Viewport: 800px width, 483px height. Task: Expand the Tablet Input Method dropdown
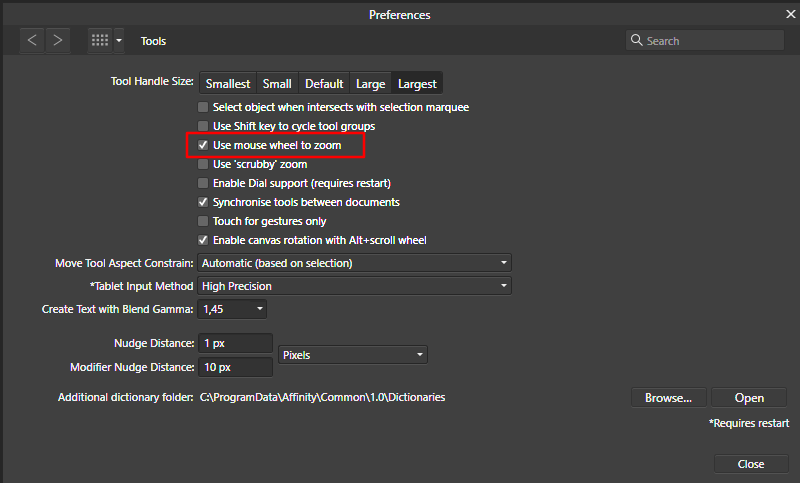[354, 286]
